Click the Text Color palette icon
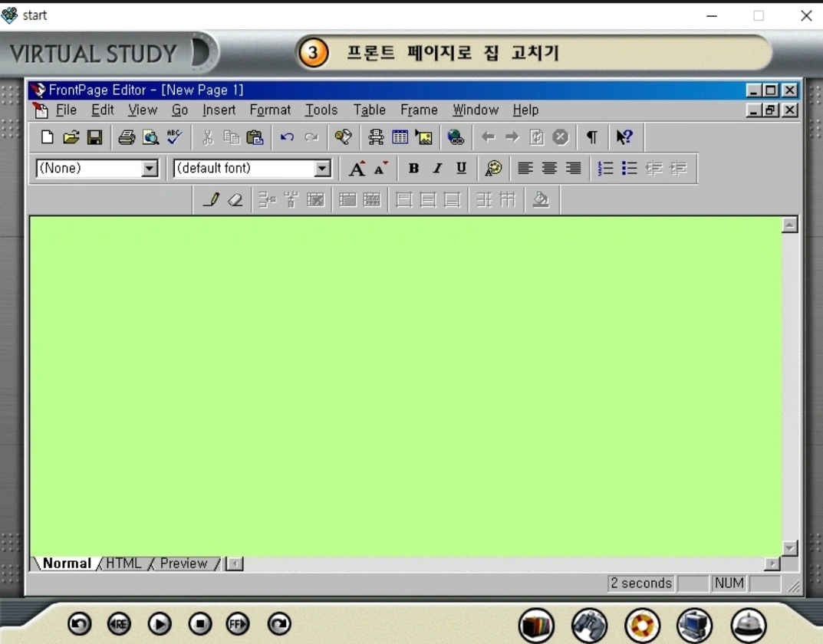Viewport: 823px width, 644px height. pyautogui.click(x=493, y=169)
